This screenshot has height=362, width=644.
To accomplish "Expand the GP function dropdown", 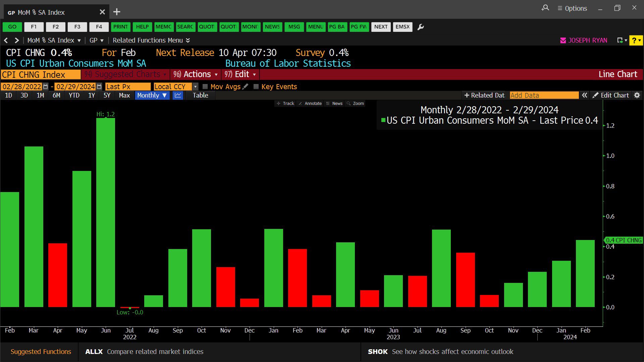I will tap(97, 40).
